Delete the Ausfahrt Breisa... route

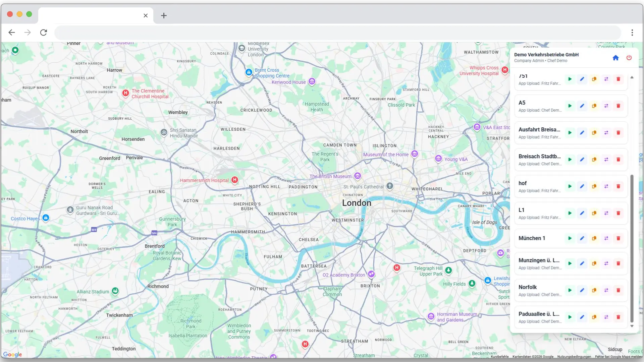[618, 133]
